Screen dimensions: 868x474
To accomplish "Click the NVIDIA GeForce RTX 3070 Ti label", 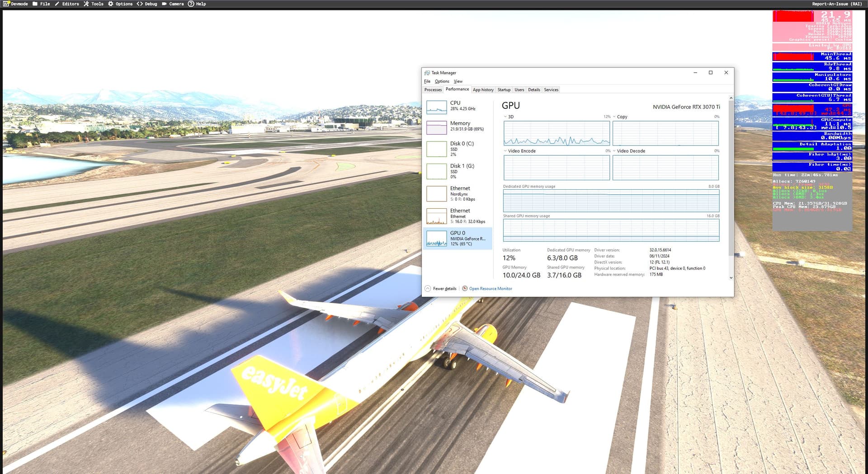I will tap(686, 107).
